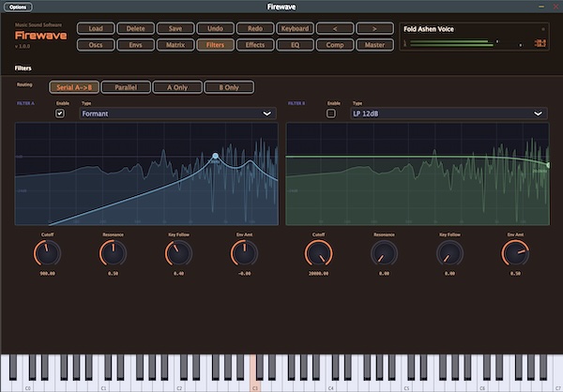
Task: Select the Filters tab
Action: click(216, 45)
